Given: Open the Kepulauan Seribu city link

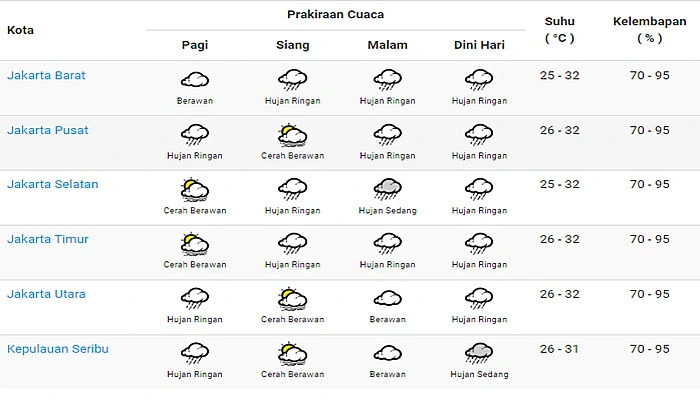Looking at the screenshot, I should tap(58, 349).
